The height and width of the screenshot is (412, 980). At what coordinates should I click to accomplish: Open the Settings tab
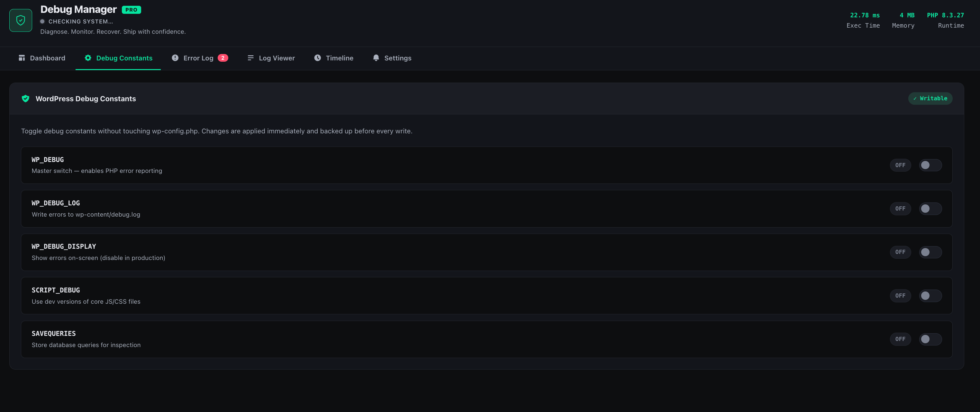[392, 58]
